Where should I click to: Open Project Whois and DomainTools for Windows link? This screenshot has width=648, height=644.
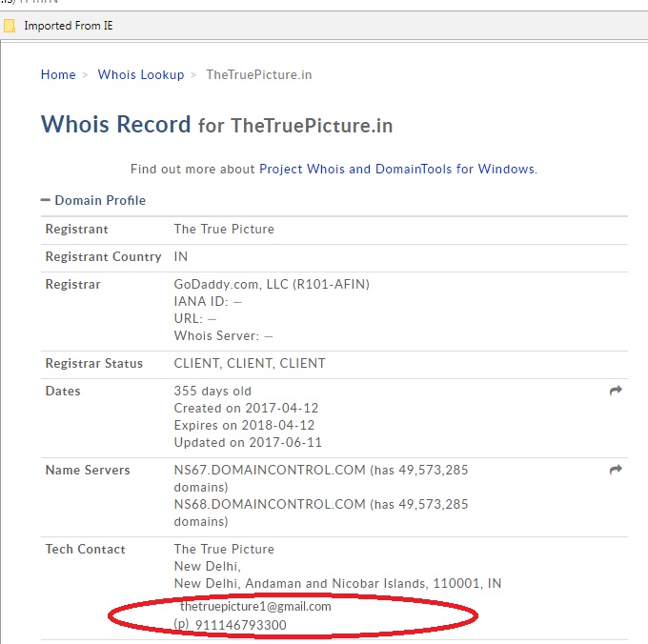tap(397, 169)
